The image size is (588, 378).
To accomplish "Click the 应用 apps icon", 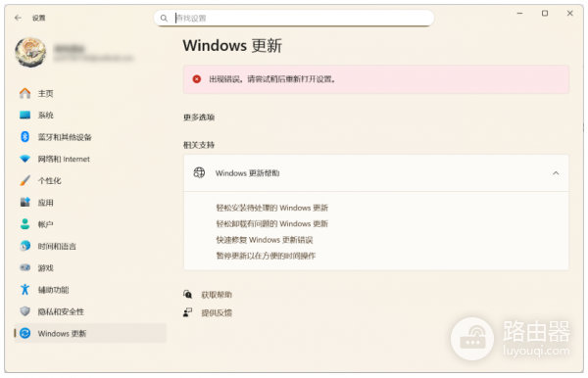I will [x=25, y=203].
